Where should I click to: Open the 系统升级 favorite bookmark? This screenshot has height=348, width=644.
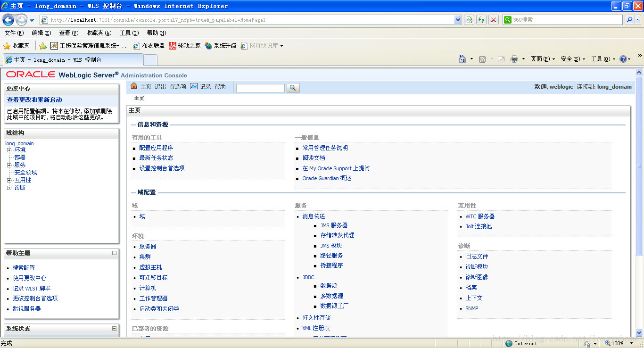[221, 46]
